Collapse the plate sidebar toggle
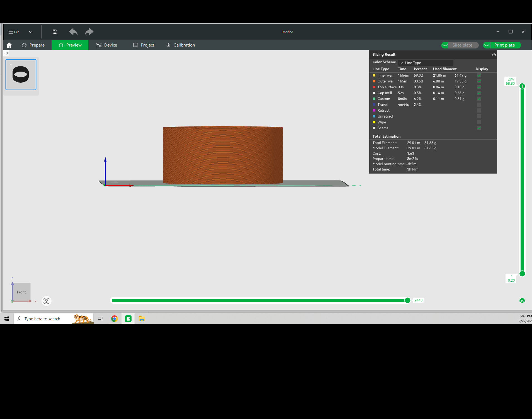 point(6,53)
